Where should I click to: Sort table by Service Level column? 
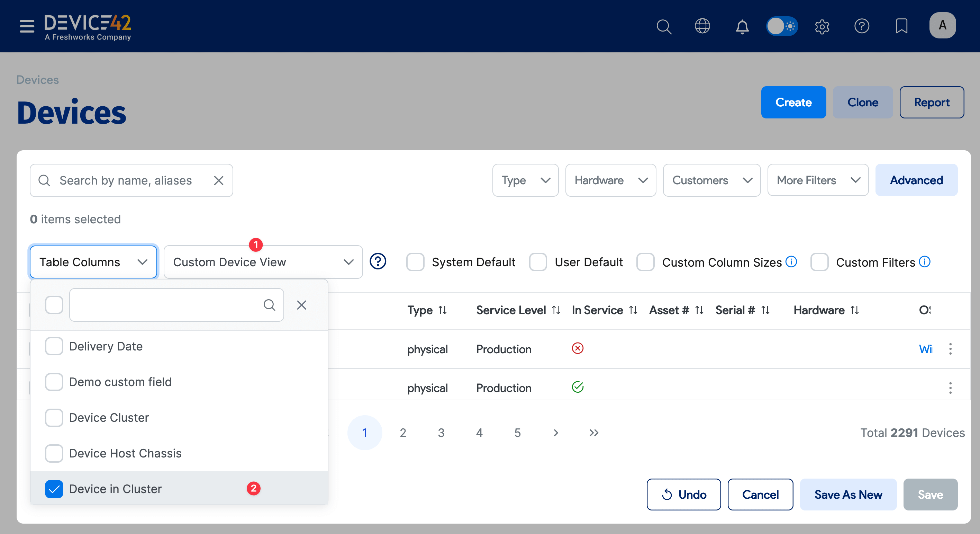[556, 310]
